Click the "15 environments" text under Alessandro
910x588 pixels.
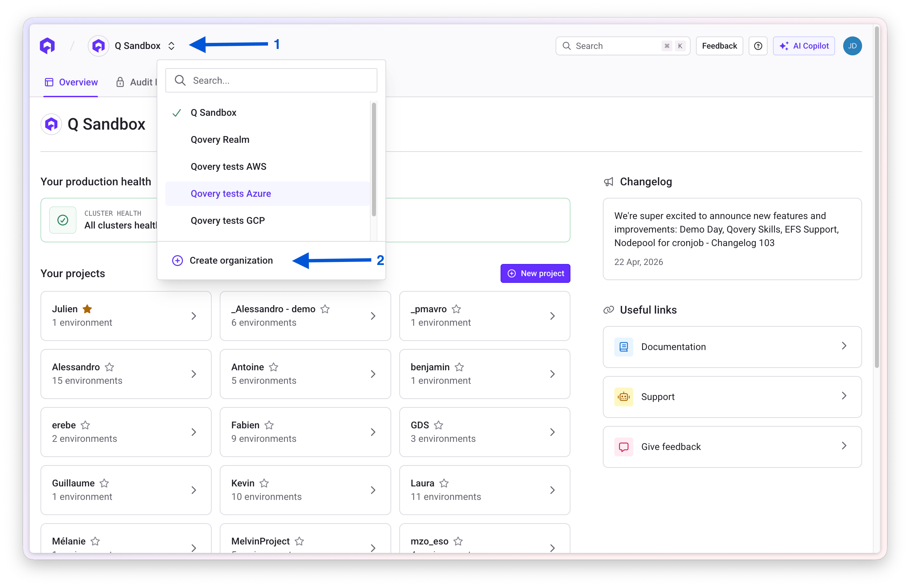click(87, 381)
